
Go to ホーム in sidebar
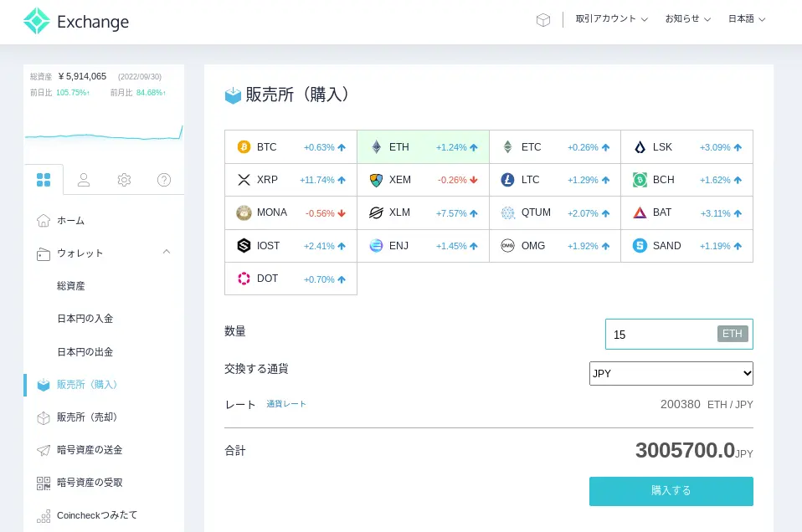pyautogui.click(x=60, y=221)
